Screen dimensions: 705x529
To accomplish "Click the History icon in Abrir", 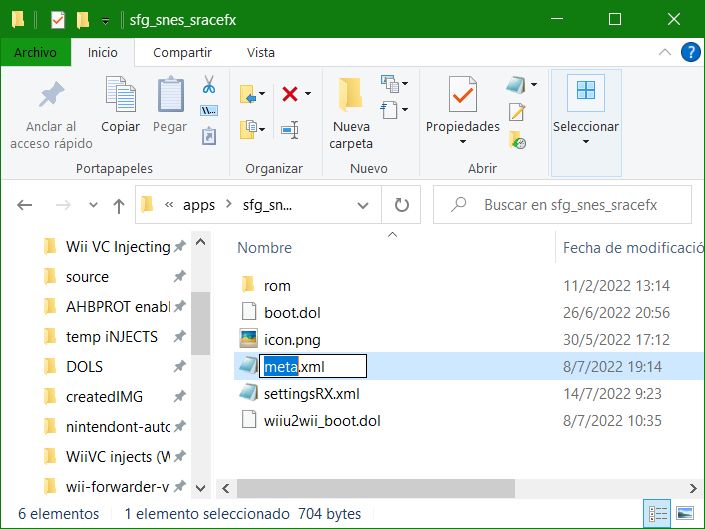I will [517, 140].
